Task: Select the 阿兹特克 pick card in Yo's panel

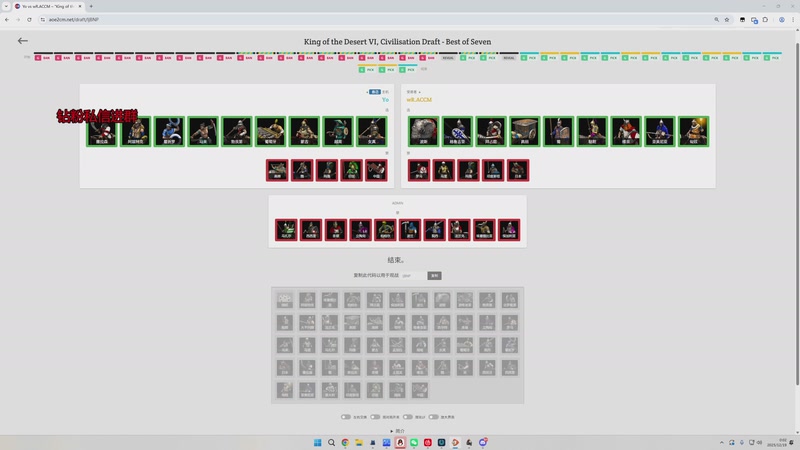Action: (136, 131)
